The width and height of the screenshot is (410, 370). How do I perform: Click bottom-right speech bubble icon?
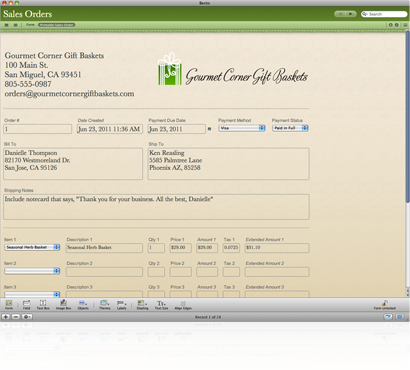tap(388, 317)
